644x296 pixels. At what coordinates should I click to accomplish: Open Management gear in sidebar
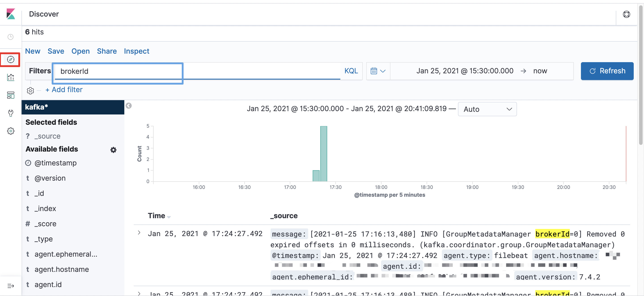(x=11, y=131)
